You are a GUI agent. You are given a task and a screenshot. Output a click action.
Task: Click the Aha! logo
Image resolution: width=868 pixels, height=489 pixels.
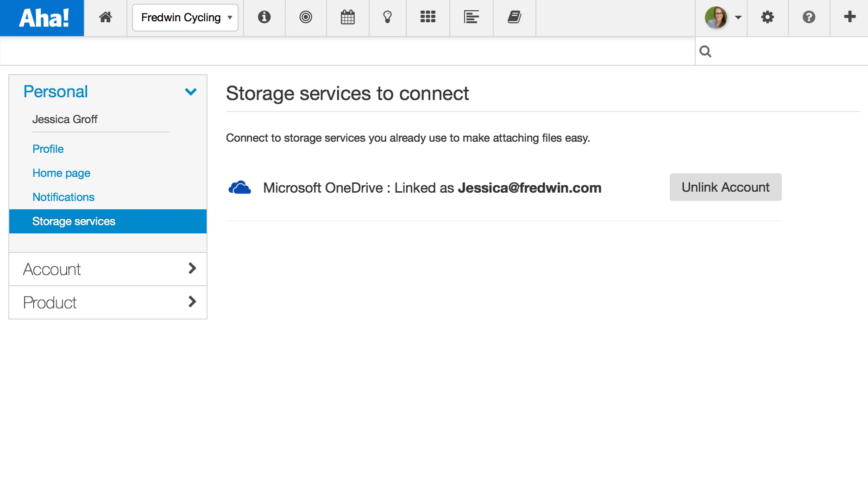pyautogui.click(x=43, y=18)
